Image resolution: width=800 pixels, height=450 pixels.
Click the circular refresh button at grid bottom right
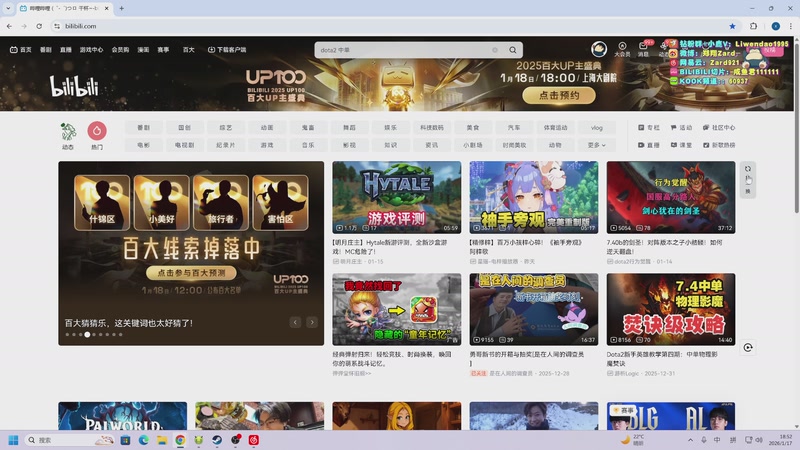pyautogui.click(x=748, y=347)
